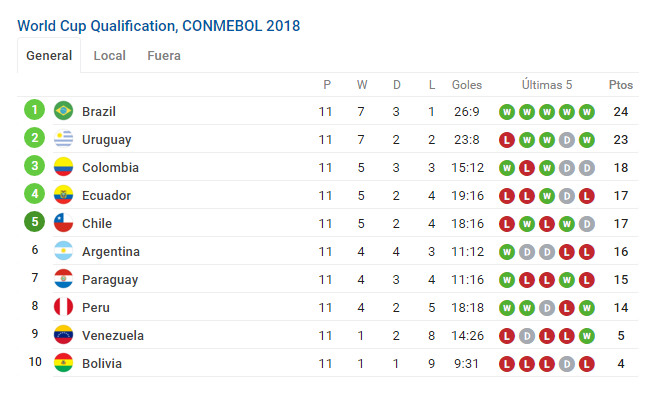Click the Argentina flag icon
The height and width of the screenshot is (402, 672).
(63, 251)
